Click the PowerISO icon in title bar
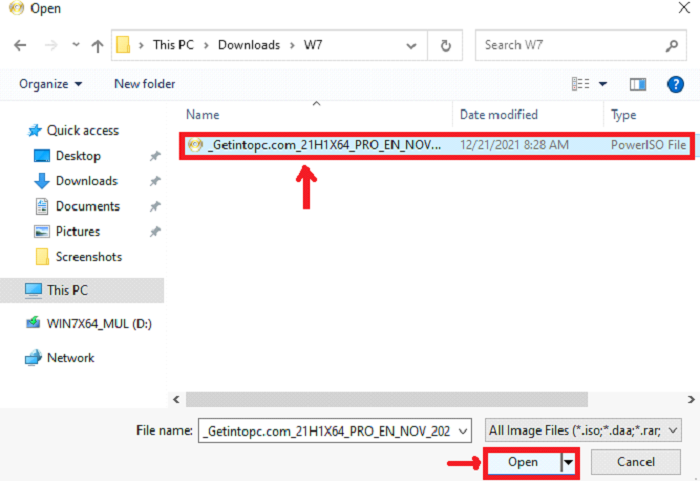The image size is (700, 481). tap(17, 8)
